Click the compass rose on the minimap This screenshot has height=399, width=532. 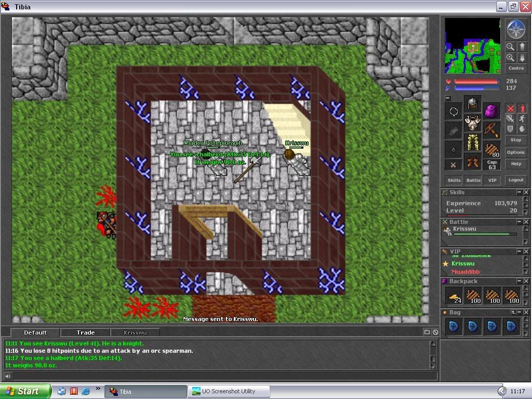[x=516, y=29]
